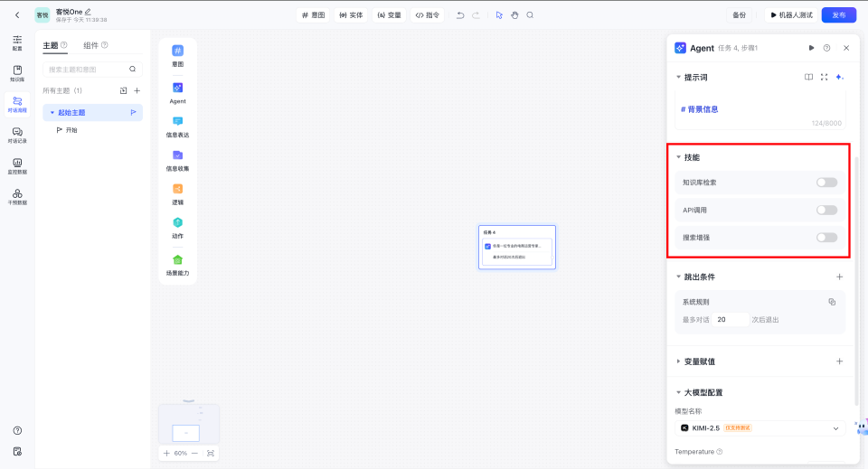The image size is (868, 469).
Task: Collapse the 大模型配置 section
Action: [x=679, y=392]
